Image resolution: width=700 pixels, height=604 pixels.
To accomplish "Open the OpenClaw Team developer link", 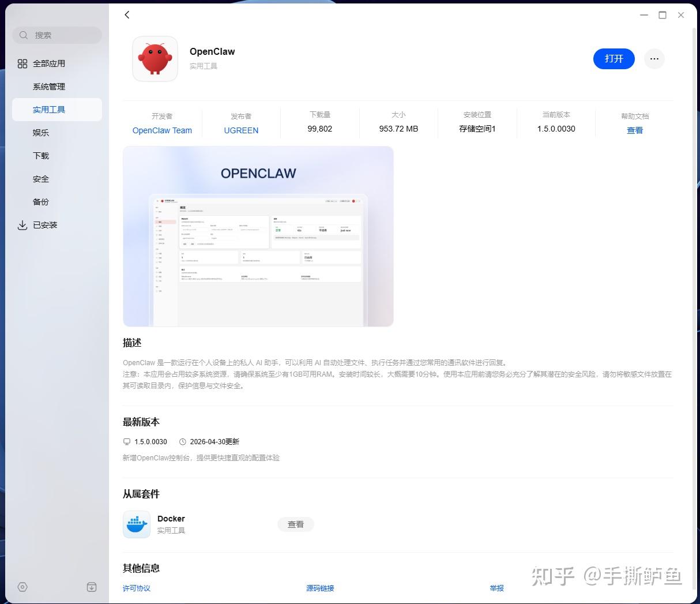I will 162,130.
